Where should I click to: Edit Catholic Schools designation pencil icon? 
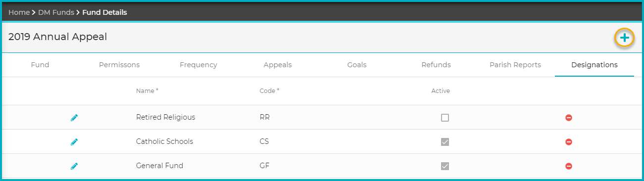pyautogui.click(x=74, y=142)
